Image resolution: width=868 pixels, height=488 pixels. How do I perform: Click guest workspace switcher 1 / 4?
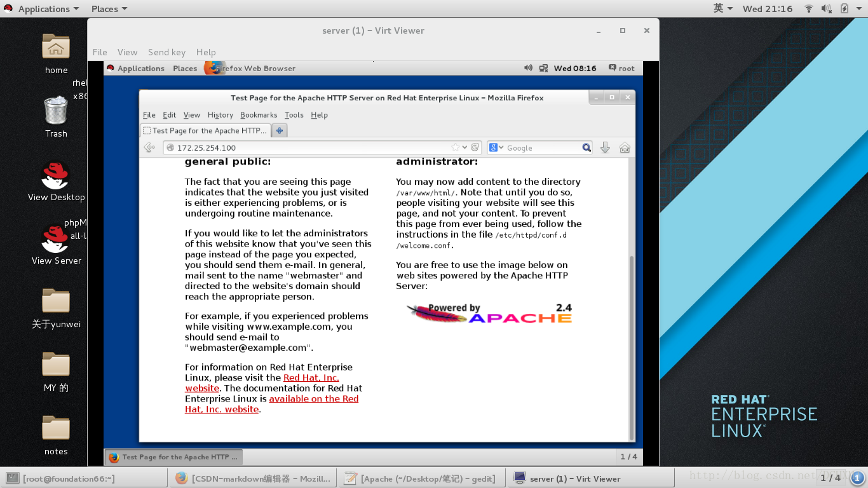pos(628,457)
